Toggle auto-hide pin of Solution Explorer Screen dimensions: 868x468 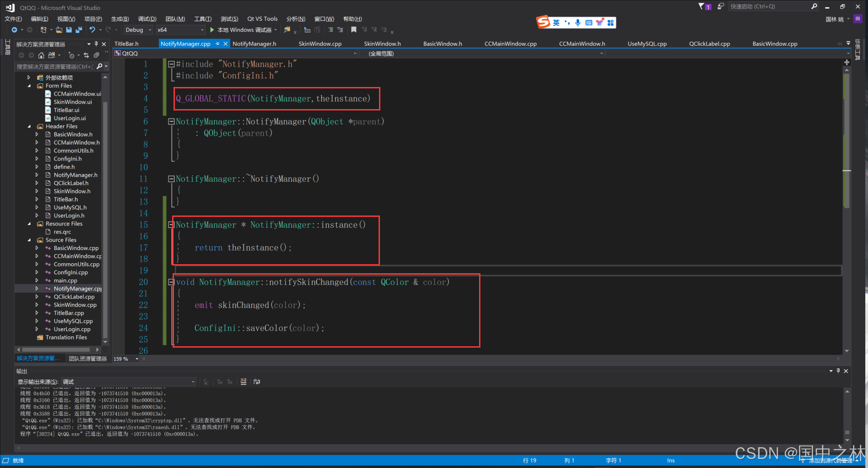pyautogui.click(x=96, y=44)
